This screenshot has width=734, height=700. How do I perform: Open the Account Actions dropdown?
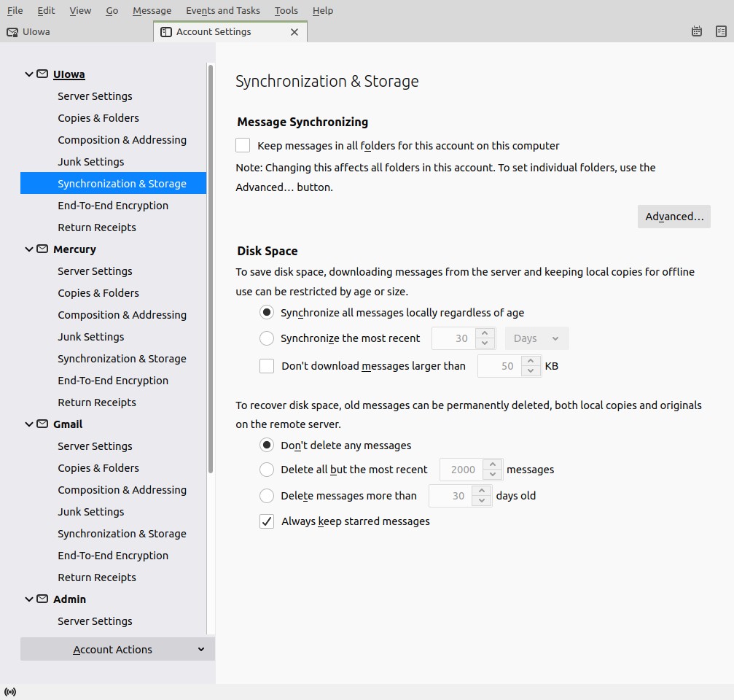[117, 650]
